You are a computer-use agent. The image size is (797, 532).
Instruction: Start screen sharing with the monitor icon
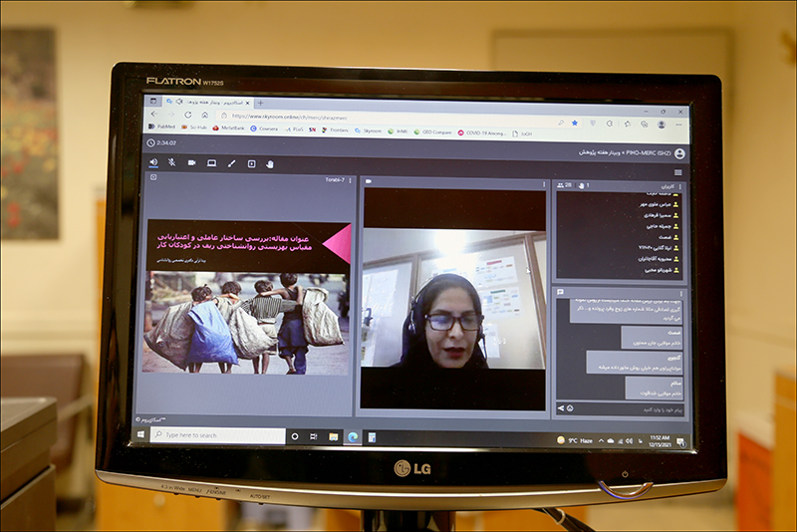pyautogui.click(x=212, y=163)
